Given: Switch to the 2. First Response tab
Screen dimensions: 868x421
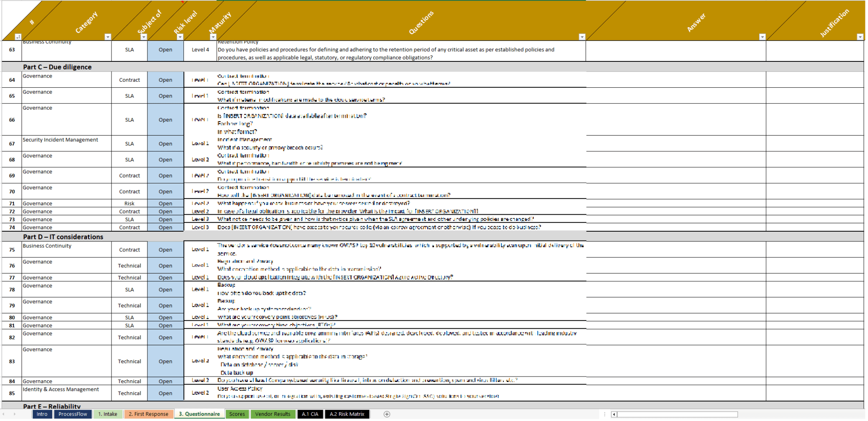Looking at the screenshot, I should (148, 414).
